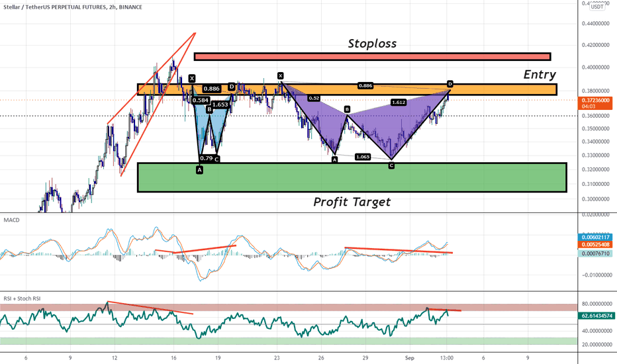This screenshot has width=617, height=364.
Task: Select the 0.52 ratio label on purple pattern
Action: pyautogui.click(x=314, y=98)
